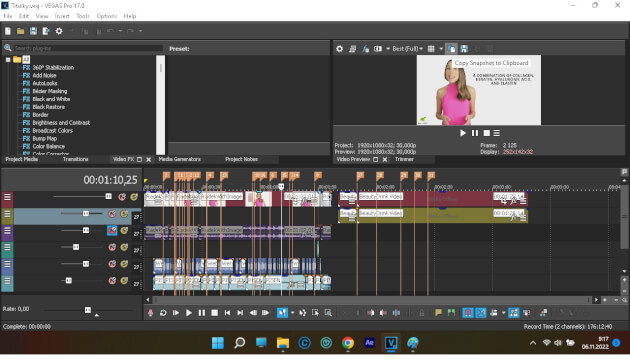Screen dimensions: 630x360
Task: Open the overlays grid dropdown arrow
Action: tap(441, 49)
